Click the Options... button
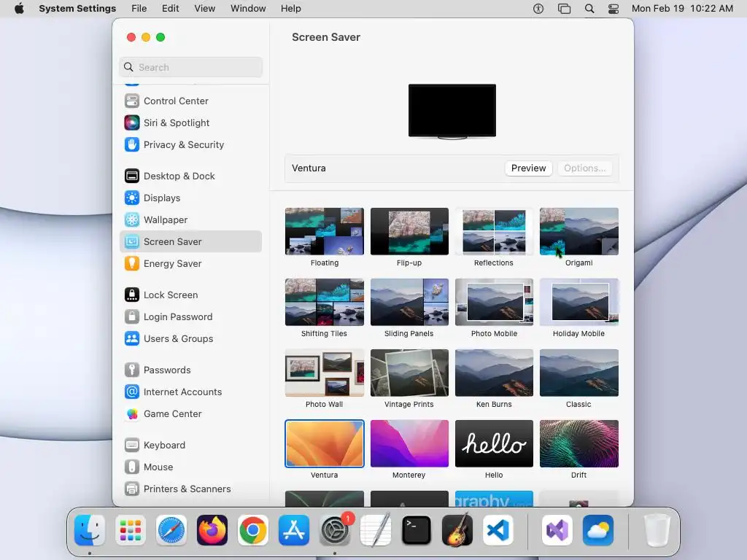 coord(584,168)
